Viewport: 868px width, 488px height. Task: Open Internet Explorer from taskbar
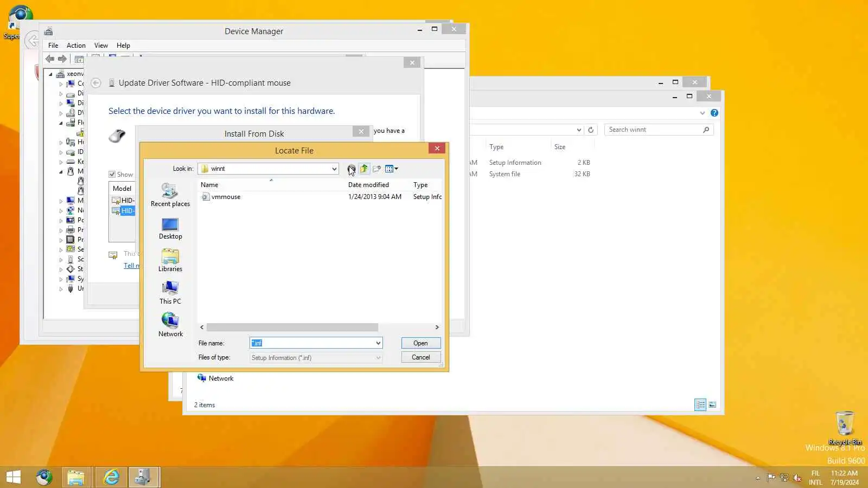click(x=111, y=477)
